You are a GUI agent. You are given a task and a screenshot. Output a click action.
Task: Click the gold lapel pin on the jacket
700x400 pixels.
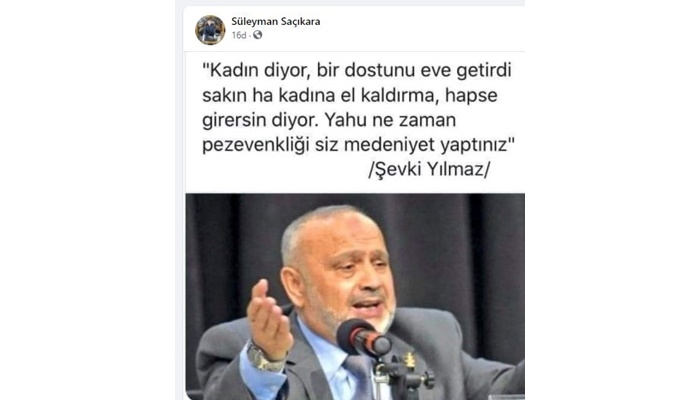point(409,360)
